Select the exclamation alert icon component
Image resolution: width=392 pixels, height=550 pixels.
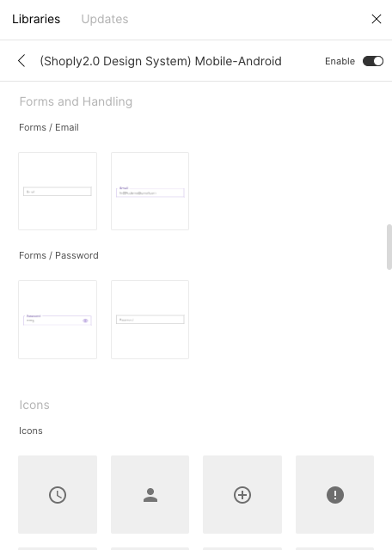tap(334, 495)
